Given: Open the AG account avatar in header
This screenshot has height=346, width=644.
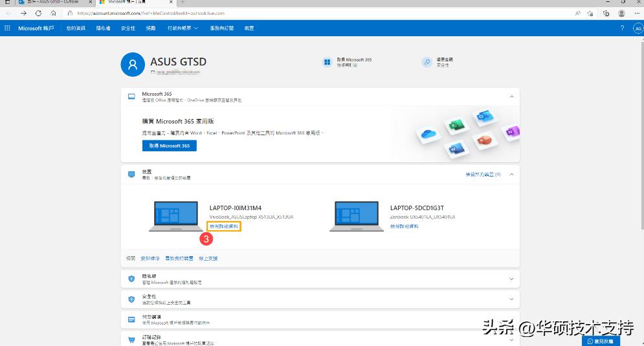Looking at the screenshot, I should (x=638, y=28).
